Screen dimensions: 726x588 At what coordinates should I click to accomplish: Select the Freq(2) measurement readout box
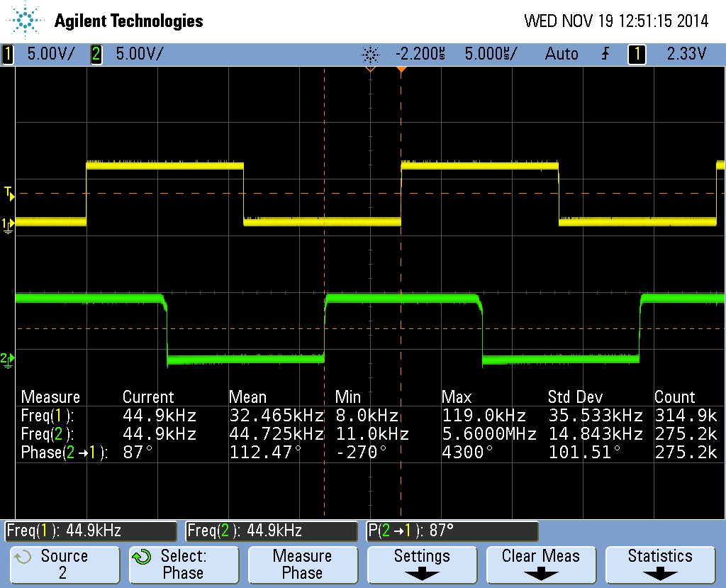pos(272,531)
